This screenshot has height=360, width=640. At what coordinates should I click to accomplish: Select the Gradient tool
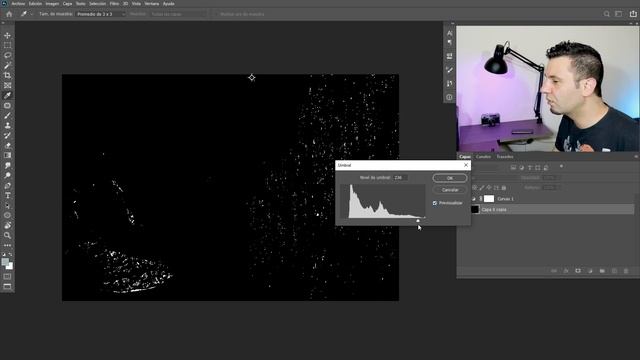click(7, 155)
